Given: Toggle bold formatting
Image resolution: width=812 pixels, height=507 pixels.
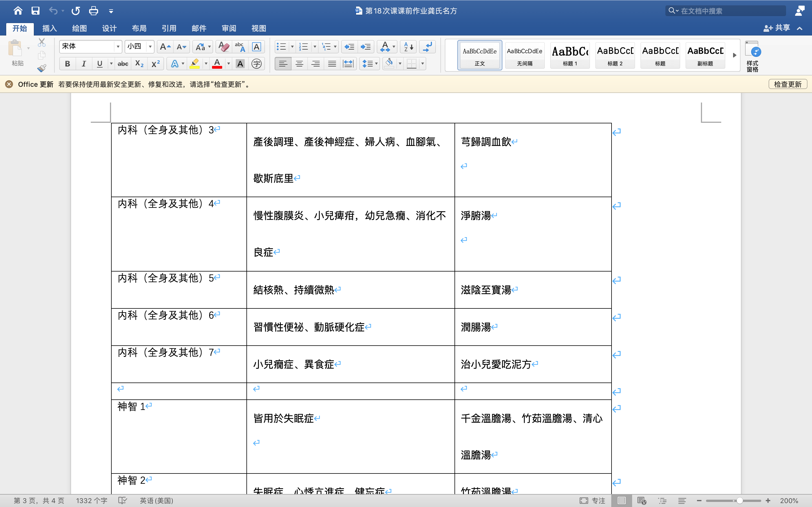Looking at the screenshot, I should [67, 64].
